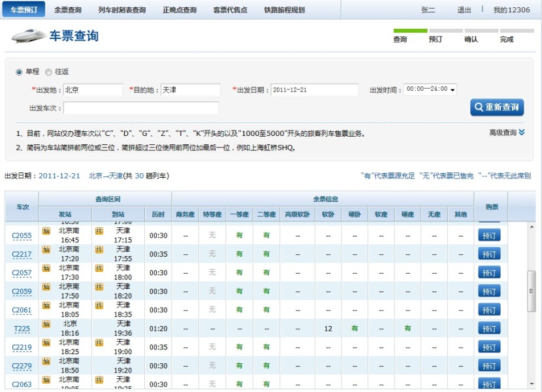Click origin station icon in T225 row

click(46, 324)
